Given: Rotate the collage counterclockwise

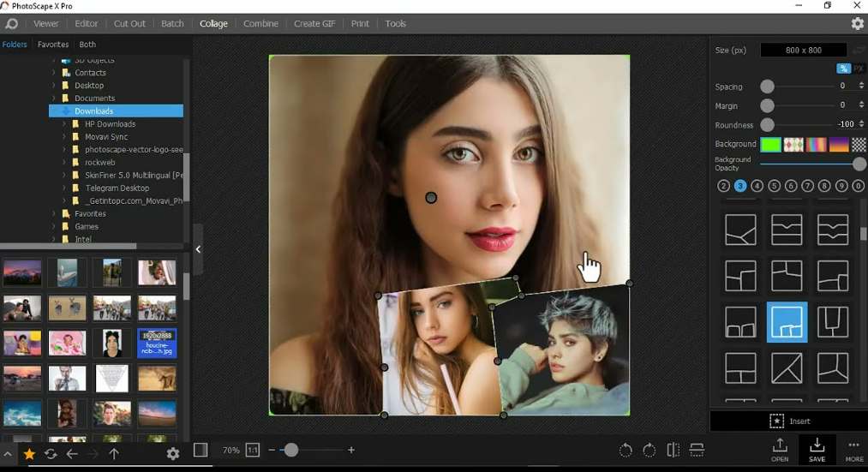Looking at the screenshot, I should (x=626, y=451).
